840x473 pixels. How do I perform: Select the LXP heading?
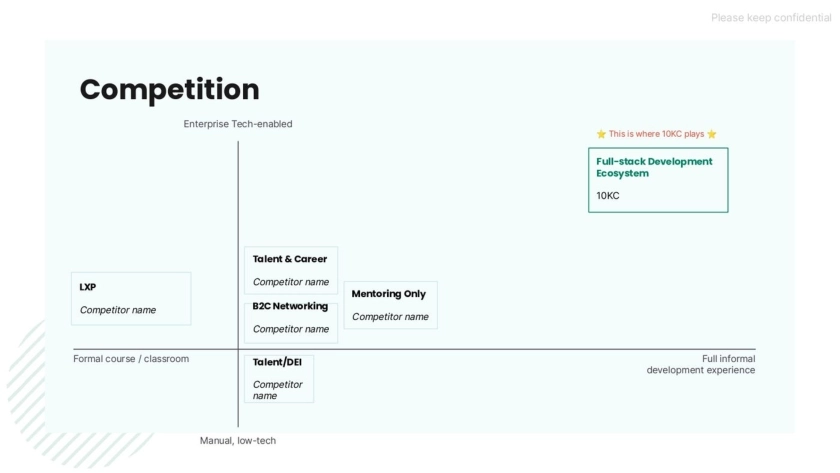tap(88, 287)
